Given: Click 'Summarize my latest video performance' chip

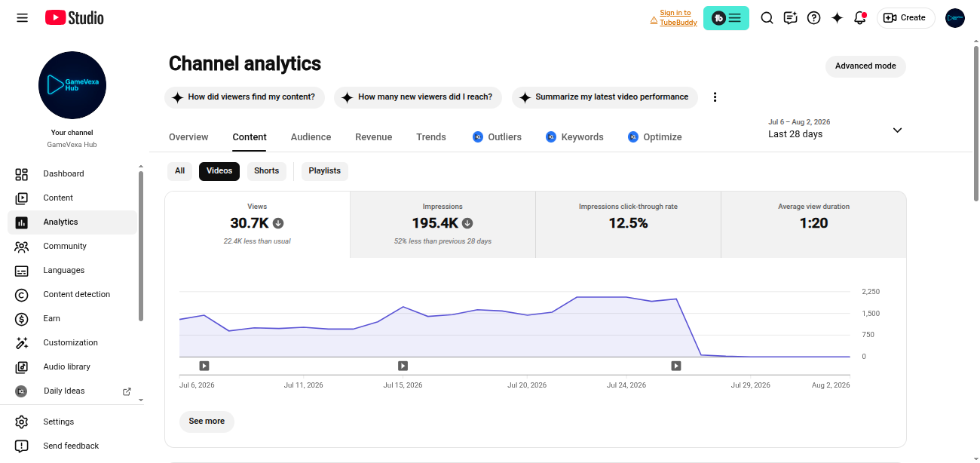Looking at the screenshot, I should click(x=605, y=97).
